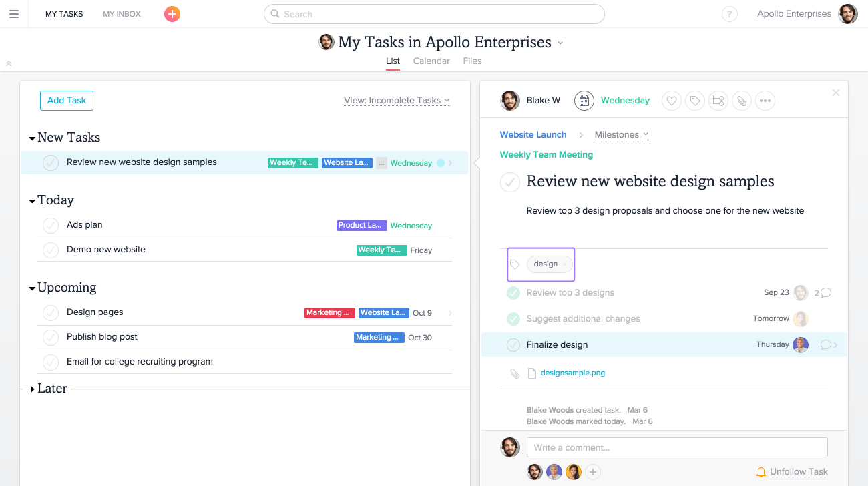The height and width of the screenshot is (486, 868).
Task: Mark Ads plan task complete
Action: (51, 226)
